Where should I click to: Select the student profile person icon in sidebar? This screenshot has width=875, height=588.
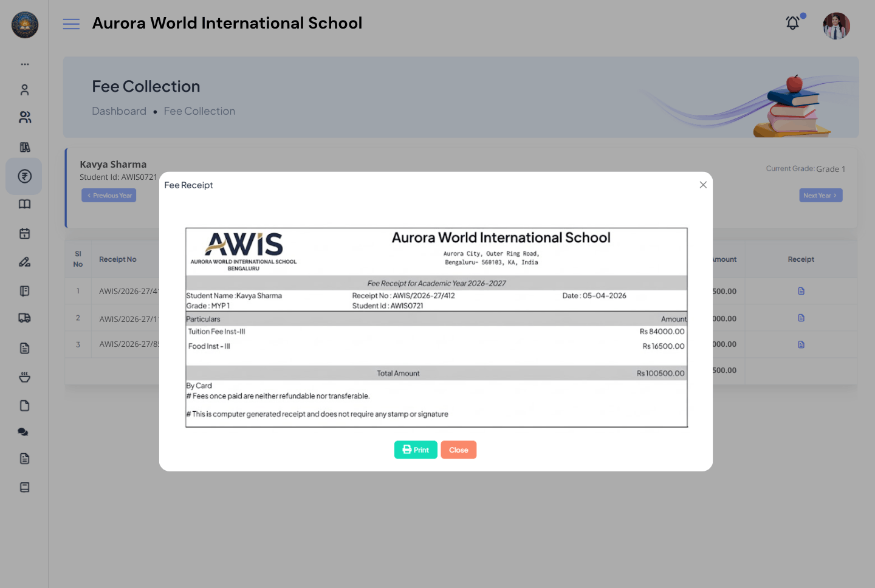pyautogui.click(x=24, y=89)
